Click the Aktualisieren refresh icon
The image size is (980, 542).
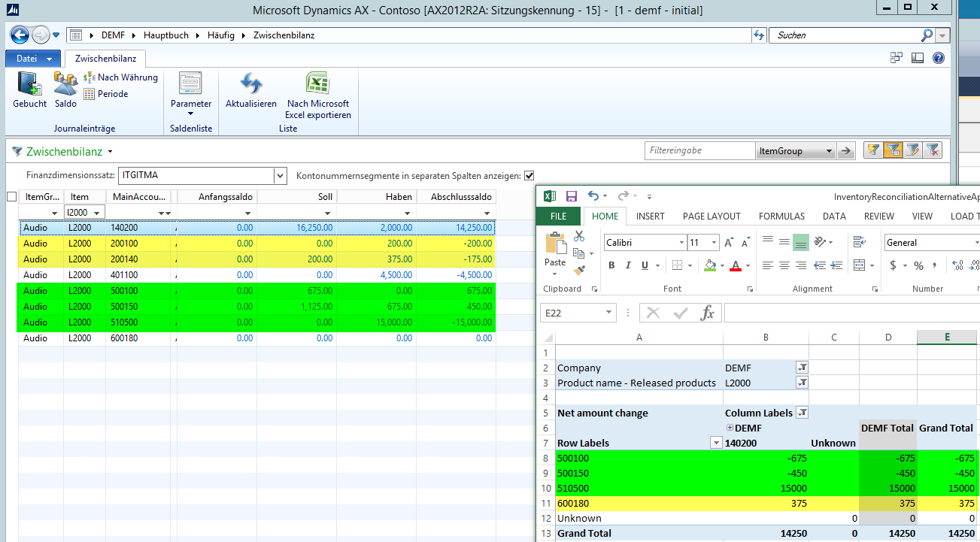[251, 89]
